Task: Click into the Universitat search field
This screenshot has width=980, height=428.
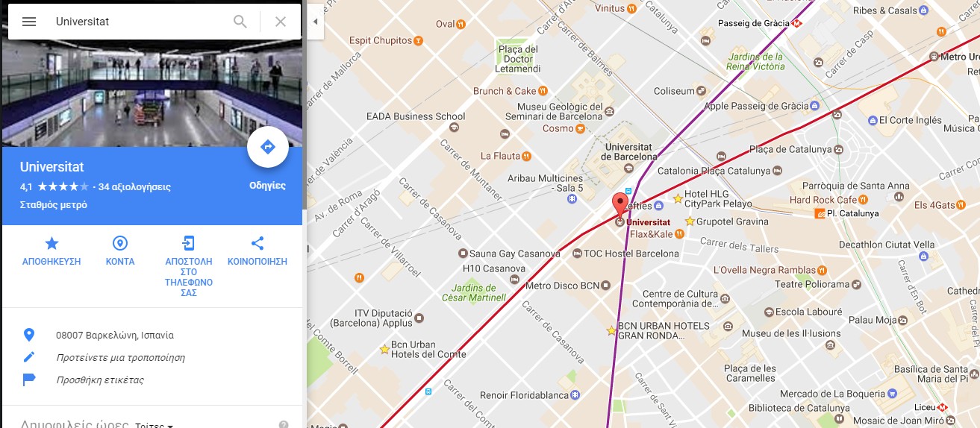Action: [138, 22]
